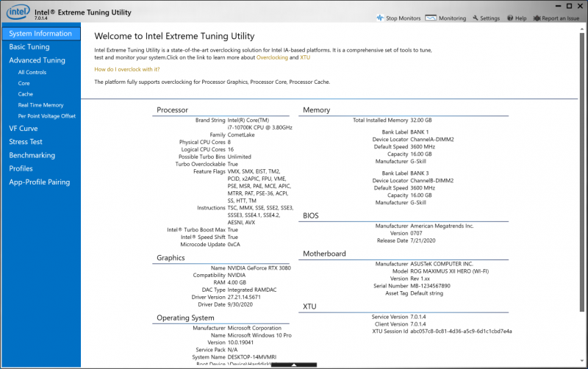The height and width of the screenshot is (369, 588).
Task: Open the VF Curve page
Action: coord(24,128)
